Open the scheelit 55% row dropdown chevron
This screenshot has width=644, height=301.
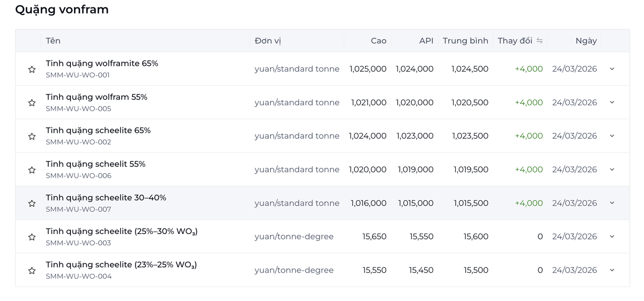click(612, 170)
